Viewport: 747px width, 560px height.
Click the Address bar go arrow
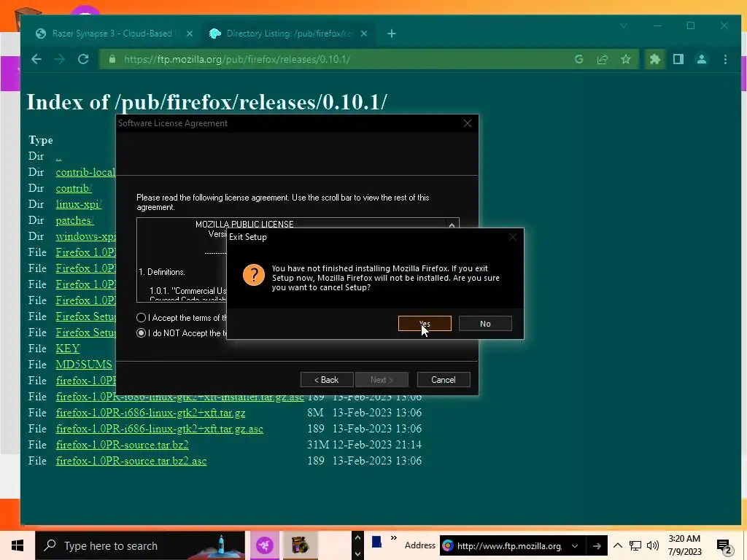point(597,545)
